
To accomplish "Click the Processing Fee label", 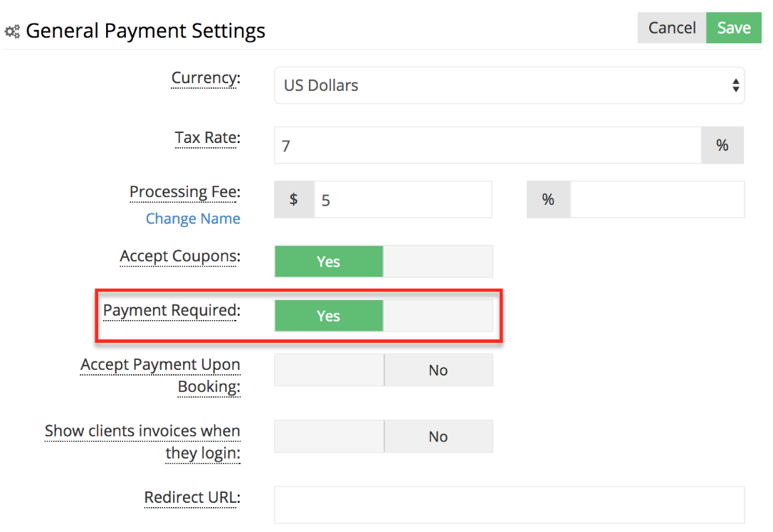I will 184,192.
